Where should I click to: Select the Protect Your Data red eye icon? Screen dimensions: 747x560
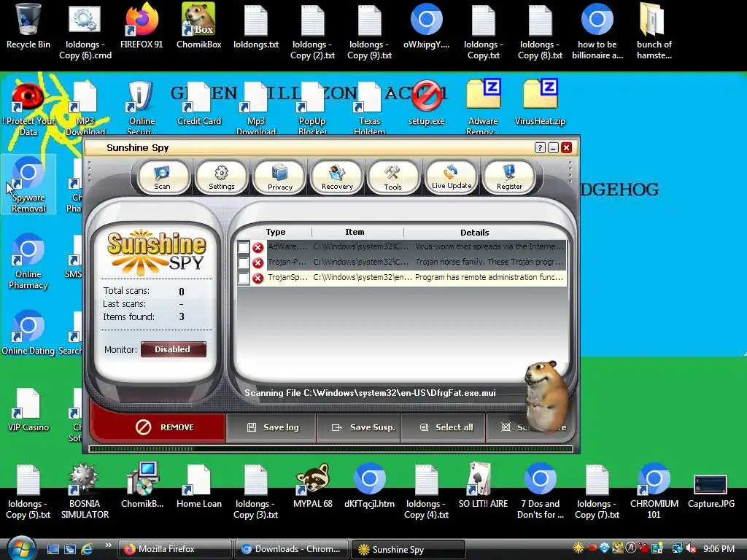pos(28,109)
